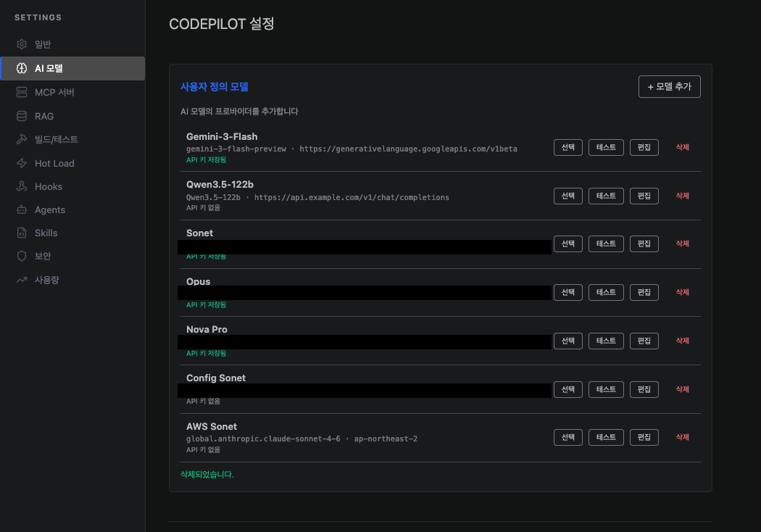Run 테스트 on the Sonet model
761x532 pixels.
(x=606, y=244)
